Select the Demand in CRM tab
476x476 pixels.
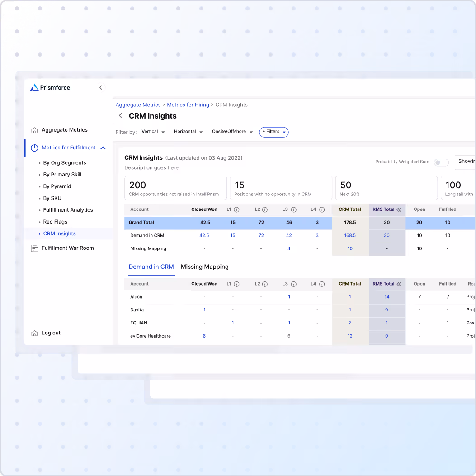coord(151,267)
